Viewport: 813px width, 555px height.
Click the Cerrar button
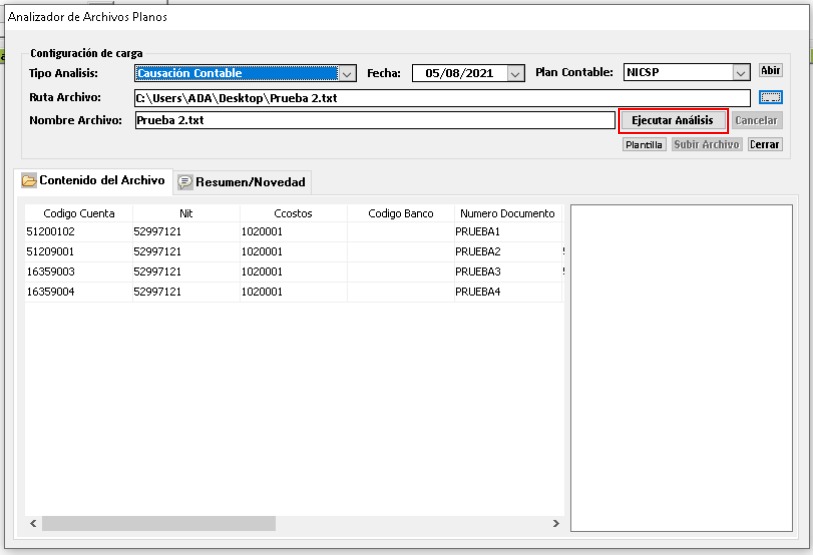[x=765, y=145]
